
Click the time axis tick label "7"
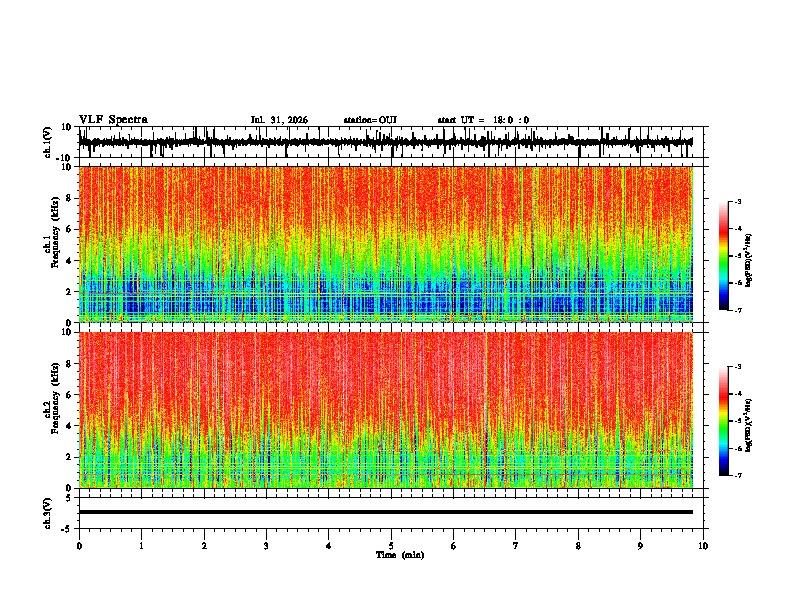516,546
